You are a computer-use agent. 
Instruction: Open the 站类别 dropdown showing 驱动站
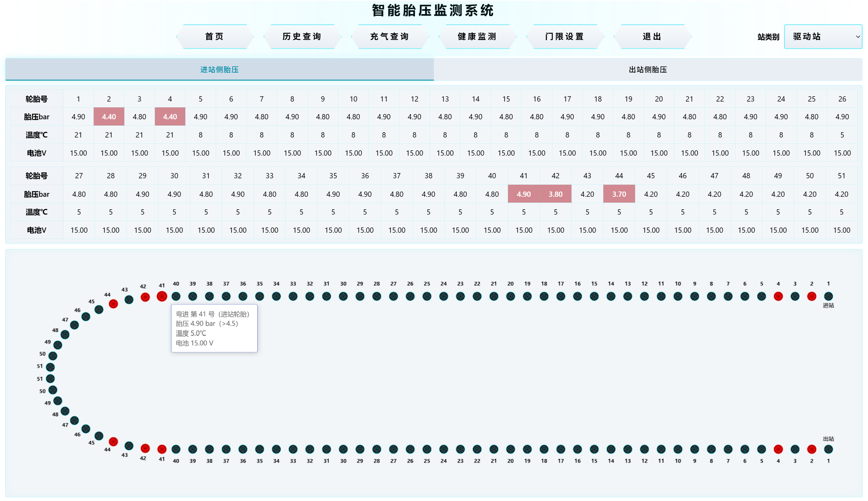click(x=823, y=37)
